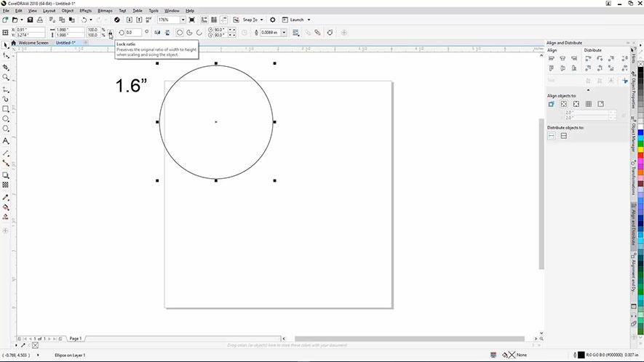Select the Text tool in the toolbox
Screen dimensions: 644x362
(6, 140)
